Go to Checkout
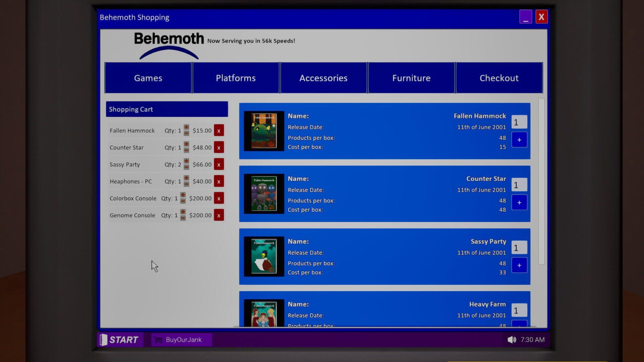 click(499, 78)
